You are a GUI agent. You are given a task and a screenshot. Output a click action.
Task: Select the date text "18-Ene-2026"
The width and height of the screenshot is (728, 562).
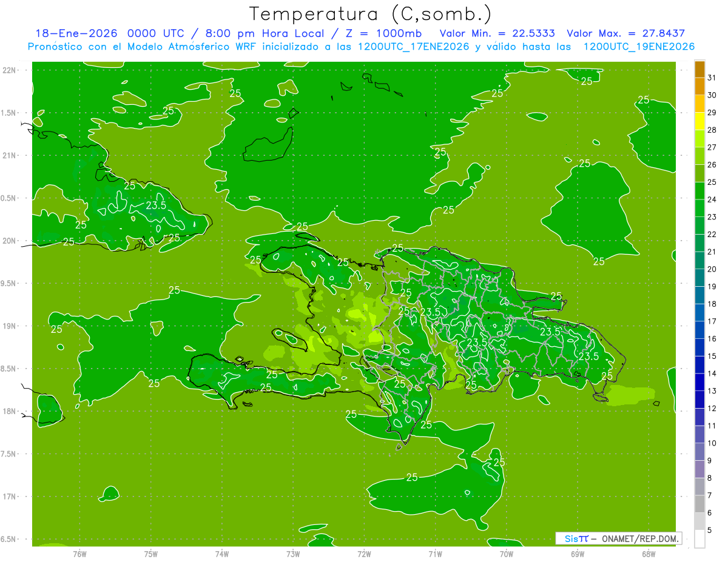point(76,33)
